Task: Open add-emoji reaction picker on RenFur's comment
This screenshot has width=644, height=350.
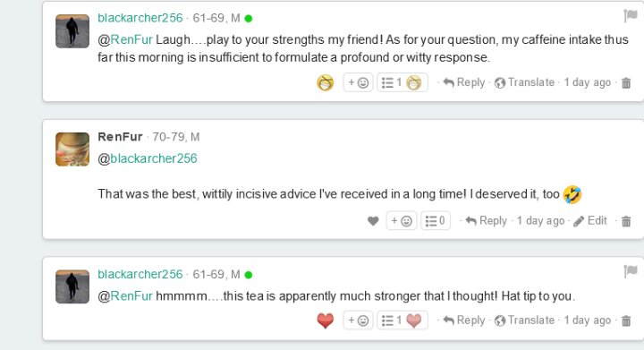Action: coord(402,221)
